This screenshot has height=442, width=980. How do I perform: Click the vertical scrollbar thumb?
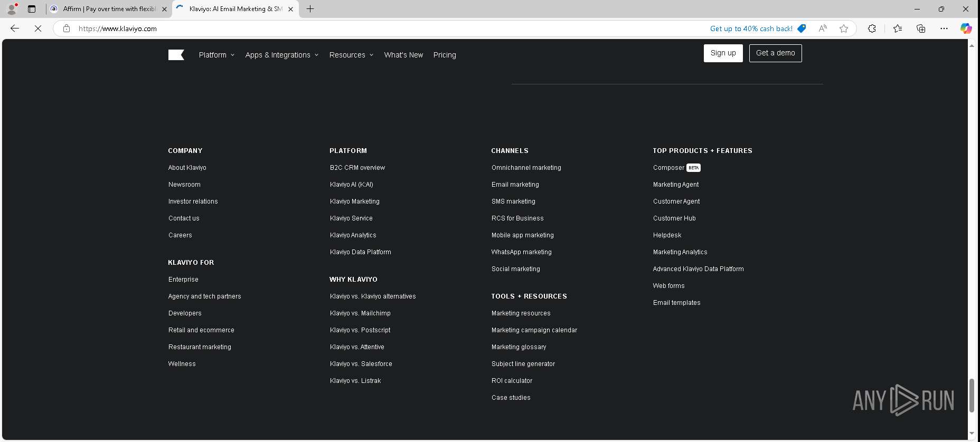[972, 395]
